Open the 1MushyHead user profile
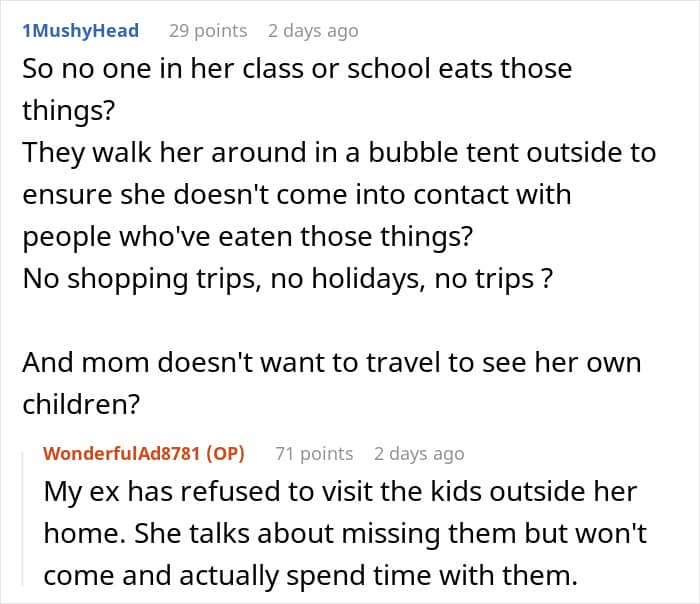The height and width of the screenshot is (604, 700). pos(81,31)
